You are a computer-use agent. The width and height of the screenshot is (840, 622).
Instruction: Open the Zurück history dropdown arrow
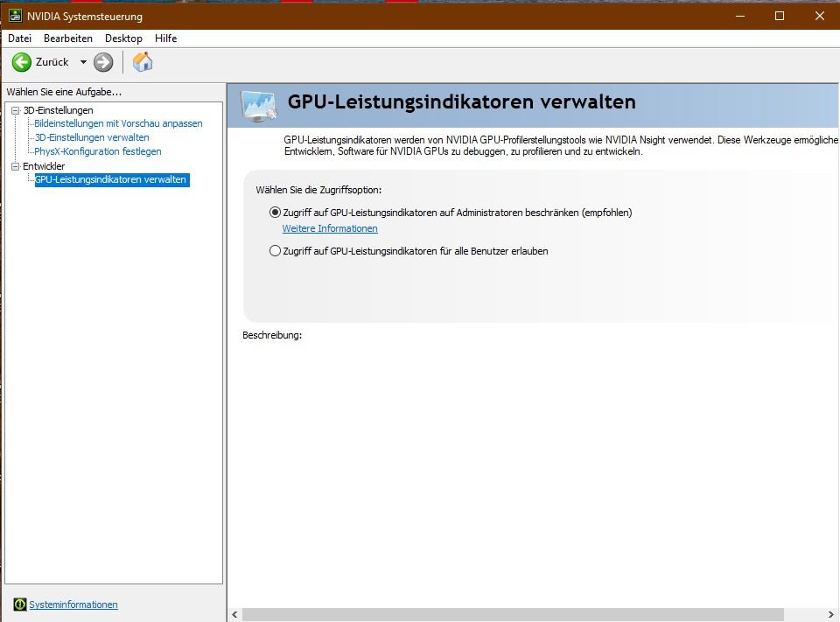(83, 62)
